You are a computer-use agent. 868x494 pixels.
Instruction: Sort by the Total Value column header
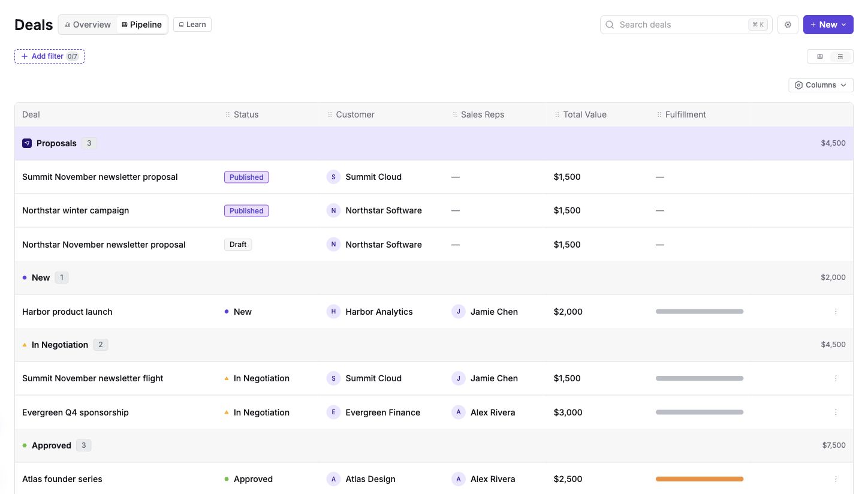point(584,115)
